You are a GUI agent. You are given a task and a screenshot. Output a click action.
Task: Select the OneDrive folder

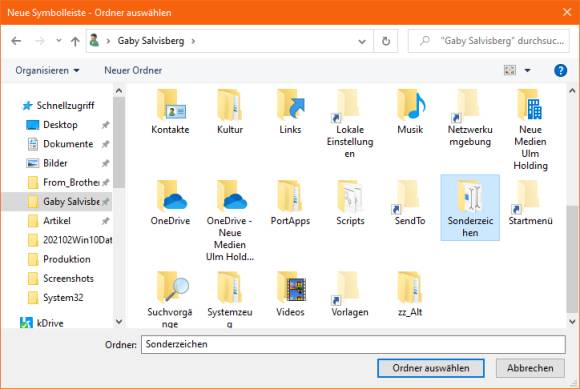(x=170, y=203)
